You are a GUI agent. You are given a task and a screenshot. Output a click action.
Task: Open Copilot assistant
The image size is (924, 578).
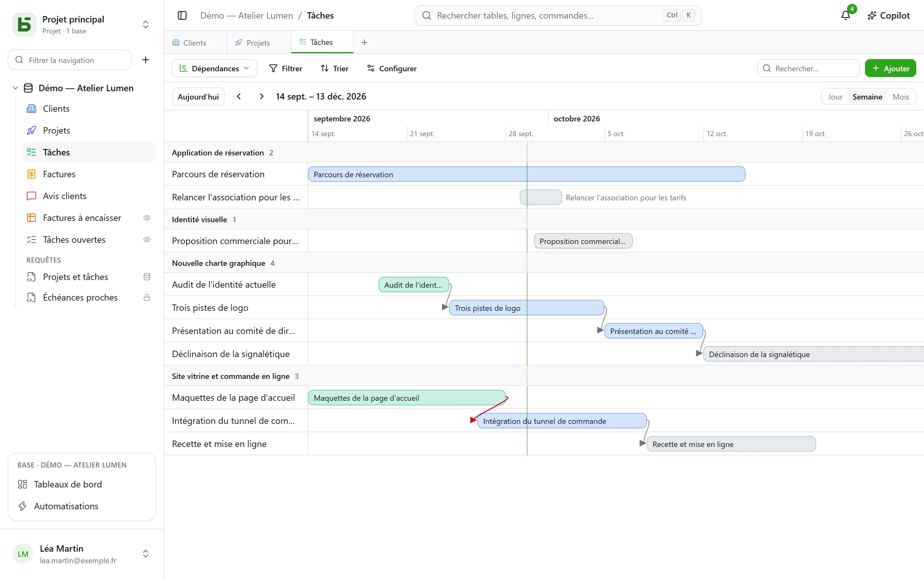(889, 15)
